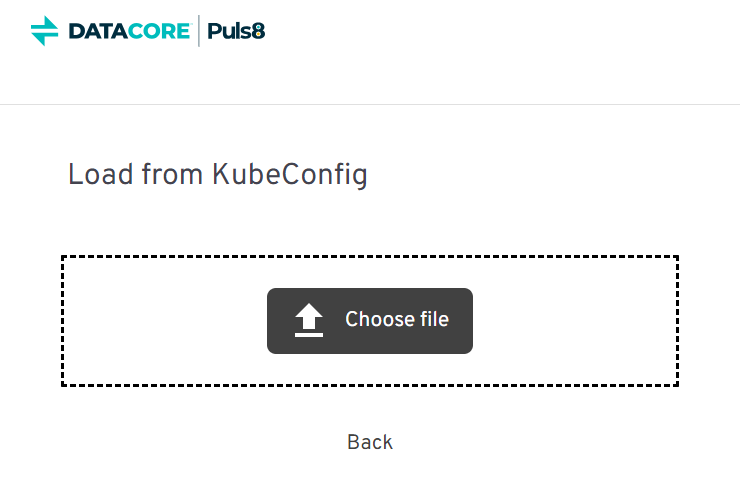Click the DATACORE wordmark text
Image resolution: width=740 pixels, height=486 pixels.
pyautogui.click(x=128, y=31)
